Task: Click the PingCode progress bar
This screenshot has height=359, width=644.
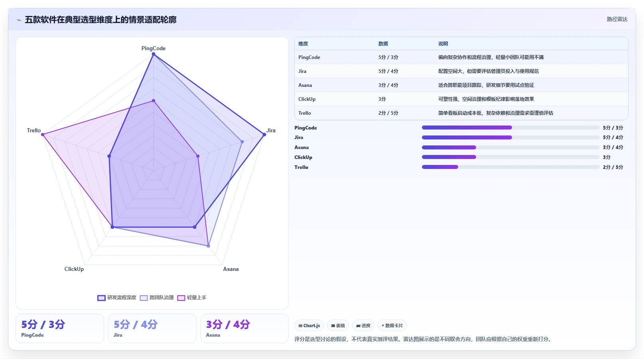Action: point(510,128)
